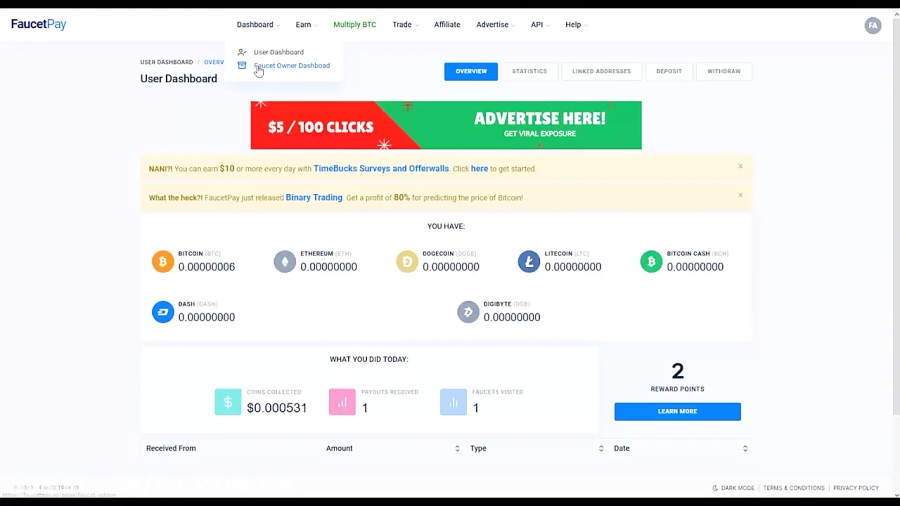Sort the table by Amount arrows
The height and width of the screenshot is (506, 900).
click(457, 449)
